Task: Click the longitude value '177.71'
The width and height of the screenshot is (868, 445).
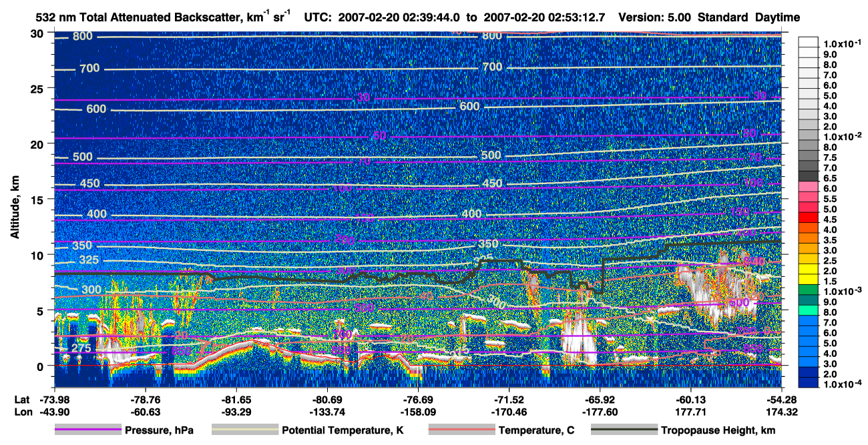Action: pyautogui.click(x=690, y=412)
